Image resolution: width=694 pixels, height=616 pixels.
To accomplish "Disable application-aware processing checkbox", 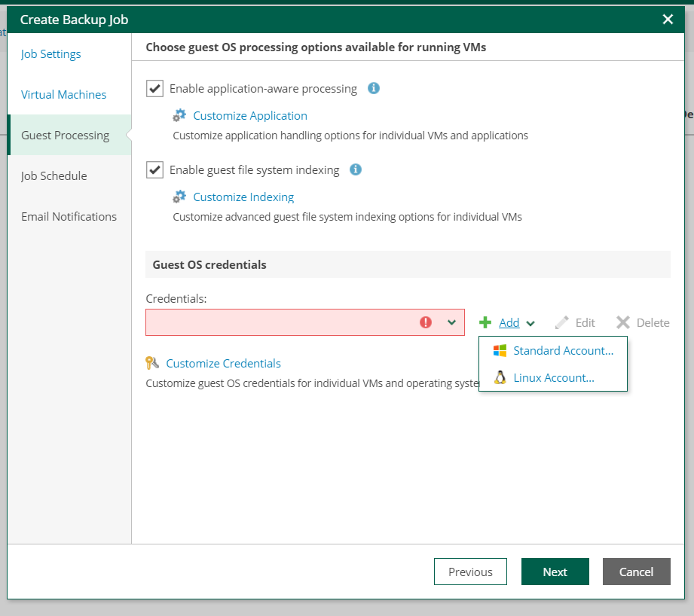I will pos(154,88).
